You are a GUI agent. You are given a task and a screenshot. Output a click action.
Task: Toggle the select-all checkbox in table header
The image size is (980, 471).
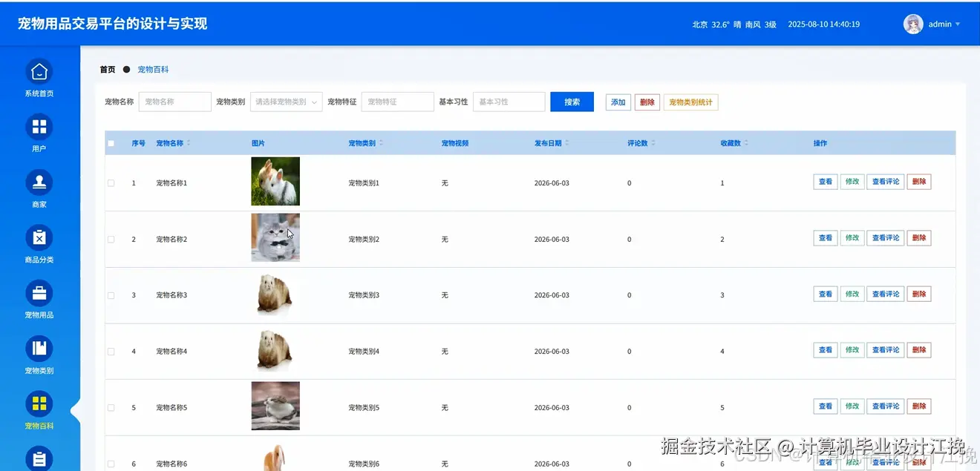tap(111, 143)
